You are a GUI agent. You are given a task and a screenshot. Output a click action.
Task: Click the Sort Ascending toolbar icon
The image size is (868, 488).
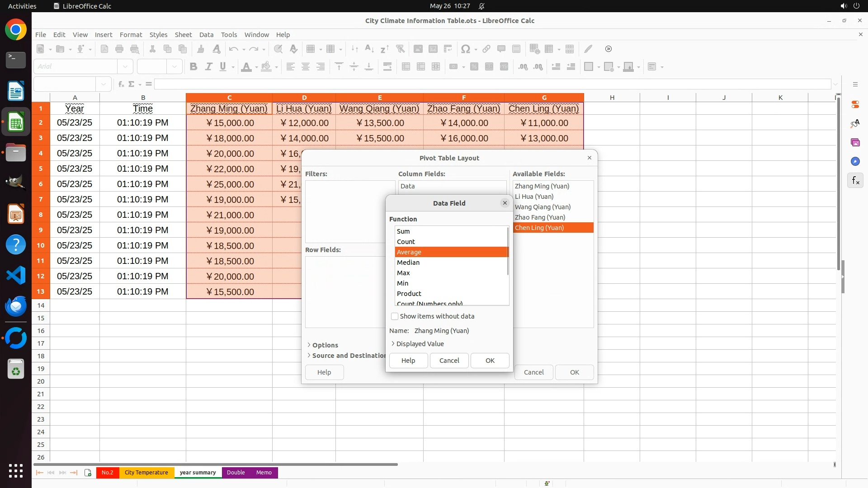[369, 49]
